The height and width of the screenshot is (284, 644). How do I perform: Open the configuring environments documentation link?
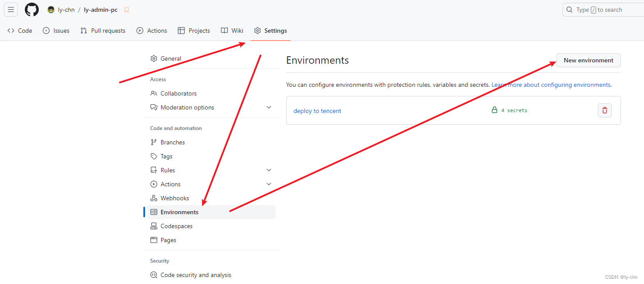[x=551, y=85]
